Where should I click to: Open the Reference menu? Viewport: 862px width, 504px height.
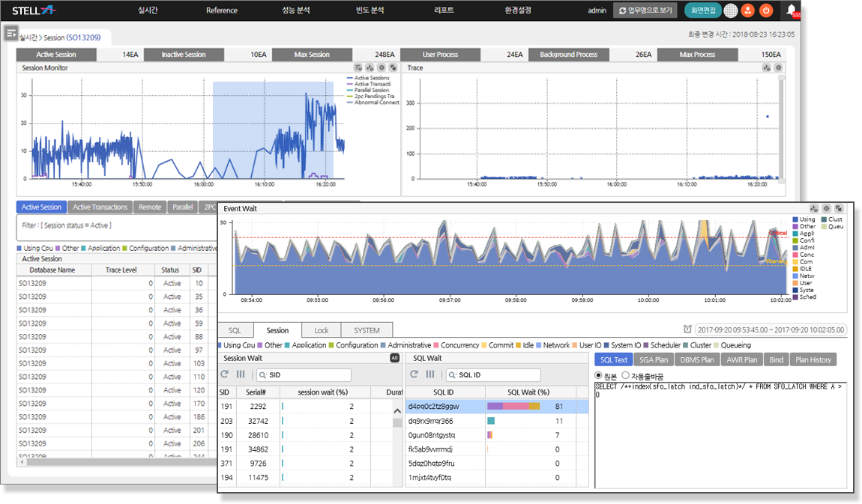[x=222, y=10]
